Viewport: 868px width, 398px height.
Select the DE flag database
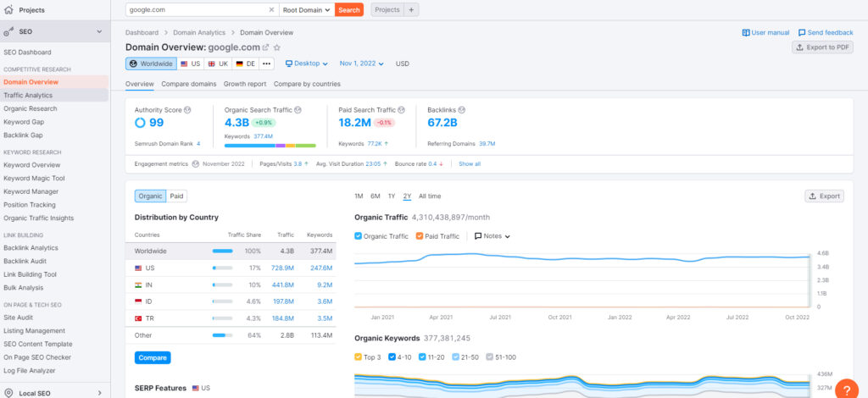[x=245, y=64]
